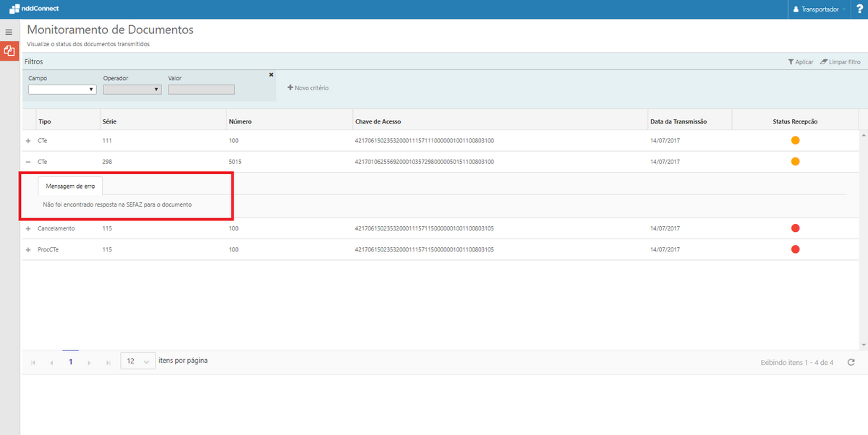Refresh the document grid

point(851,362)
